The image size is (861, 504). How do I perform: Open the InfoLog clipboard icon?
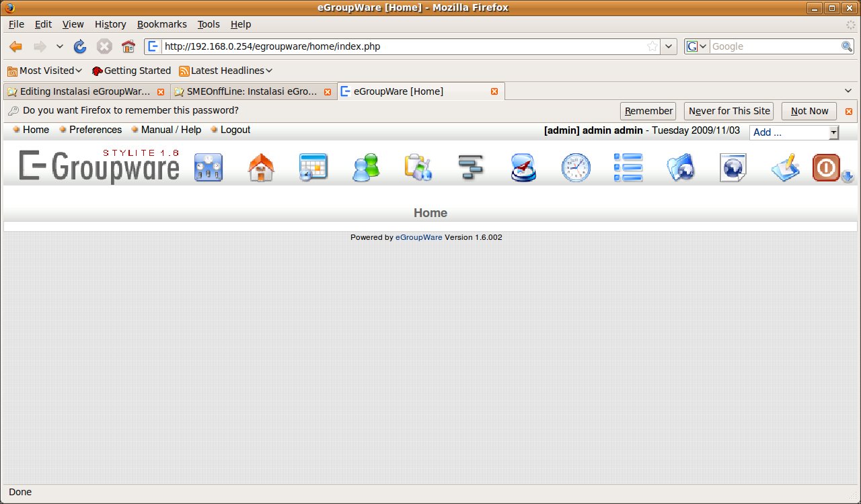coord(418,167)
